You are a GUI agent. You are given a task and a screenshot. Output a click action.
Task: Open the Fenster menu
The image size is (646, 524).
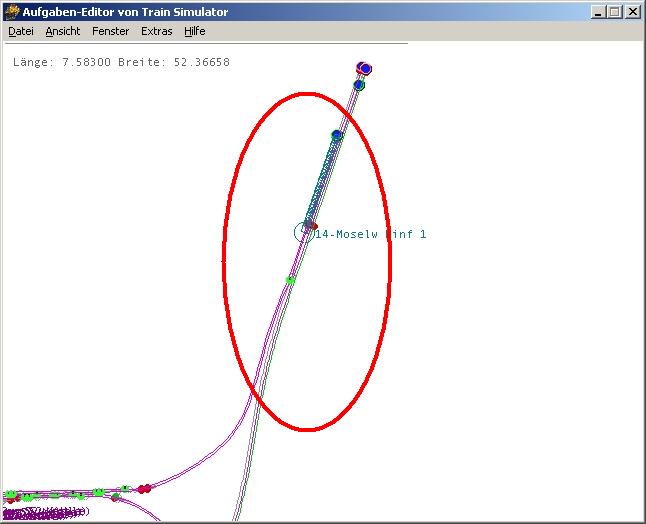110,31
